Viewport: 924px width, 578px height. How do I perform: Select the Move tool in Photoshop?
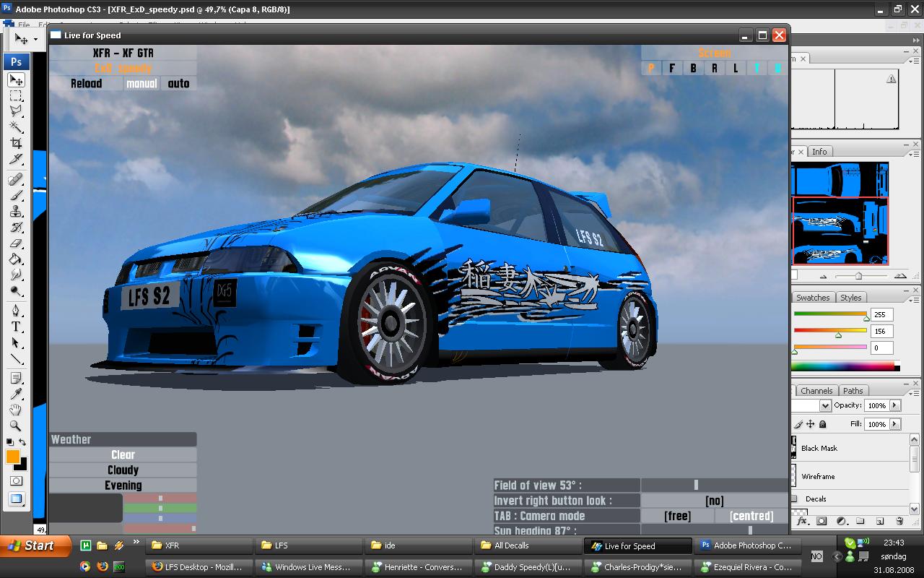[16, 79]
